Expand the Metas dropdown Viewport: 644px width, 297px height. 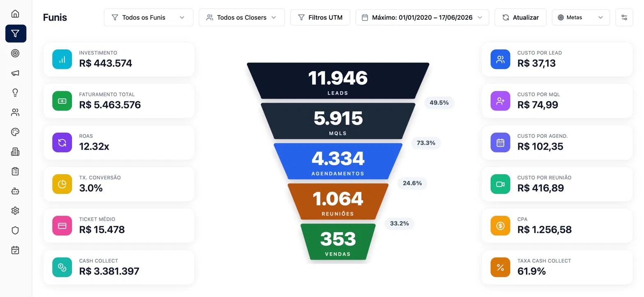click(x=581, y=18)
